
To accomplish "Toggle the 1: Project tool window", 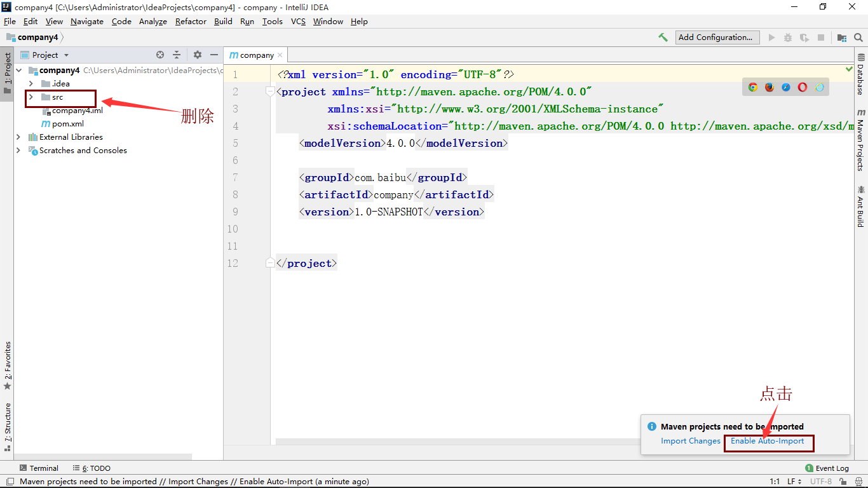I will click(x=7, y=72).
